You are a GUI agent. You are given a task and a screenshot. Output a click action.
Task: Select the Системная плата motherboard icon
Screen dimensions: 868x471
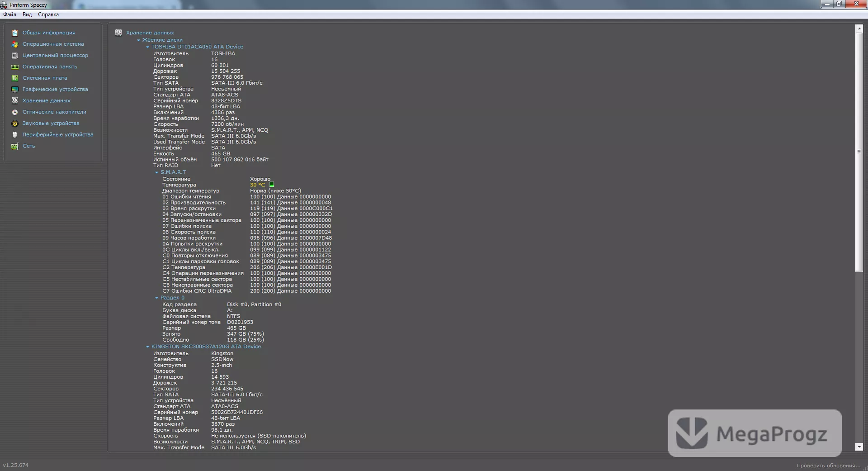tap(15, 78)
